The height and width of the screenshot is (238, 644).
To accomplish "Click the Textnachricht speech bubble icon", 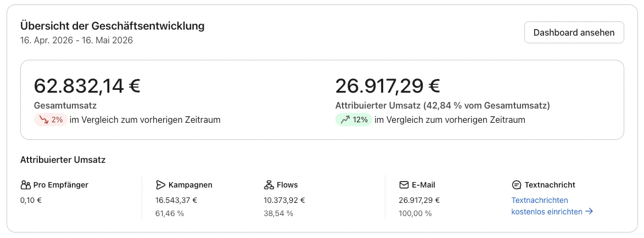I will click(517, 185).
